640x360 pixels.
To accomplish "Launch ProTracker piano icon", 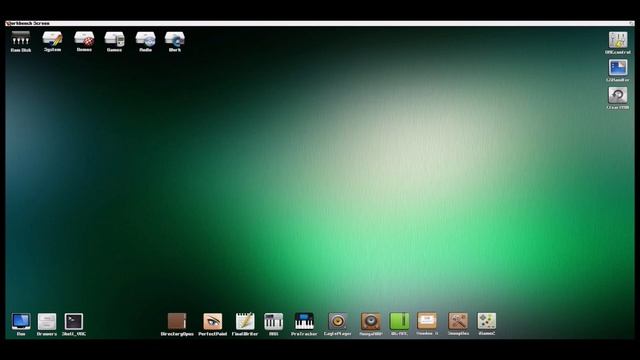I will (x=304, y=321).
